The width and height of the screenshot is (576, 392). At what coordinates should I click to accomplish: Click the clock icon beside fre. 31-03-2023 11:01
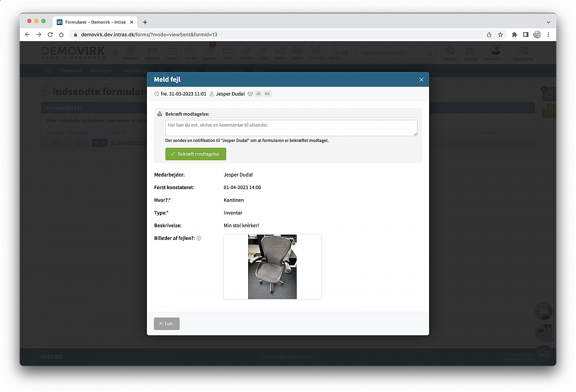point(156,94)
